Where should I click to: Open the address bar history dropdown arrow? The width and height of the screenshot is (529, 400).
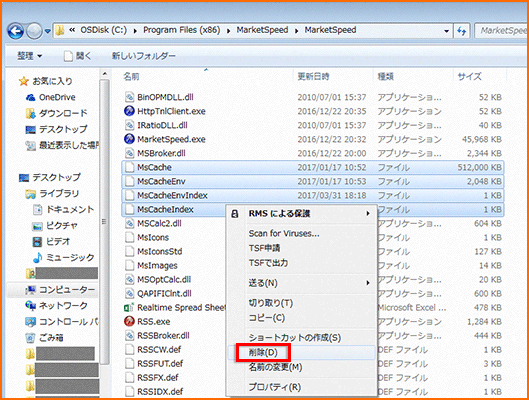pyautogui.click(x=447, y=31)
